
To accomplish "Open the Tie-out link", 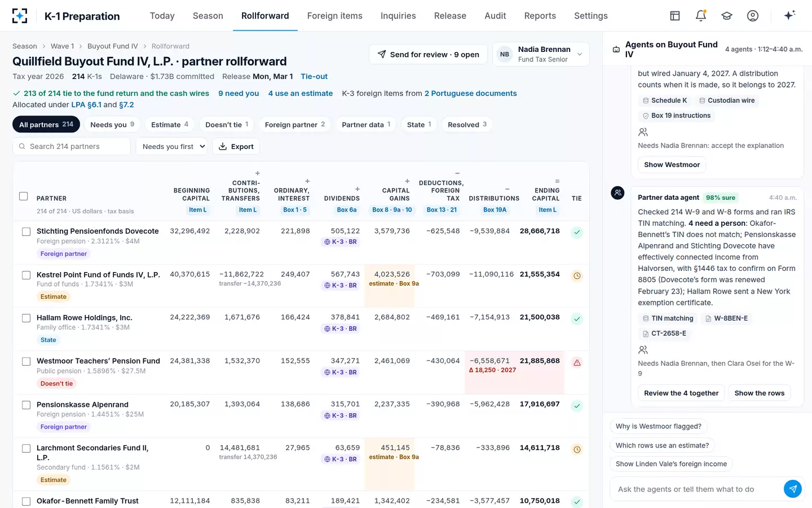I will pyautogui.click(x=314, y=76).
